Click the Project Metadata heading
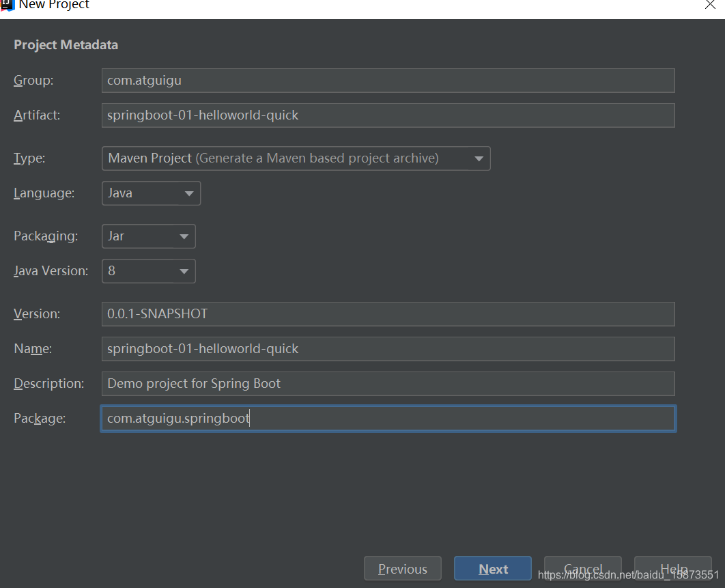725x588 pixels. pos(66,44)
